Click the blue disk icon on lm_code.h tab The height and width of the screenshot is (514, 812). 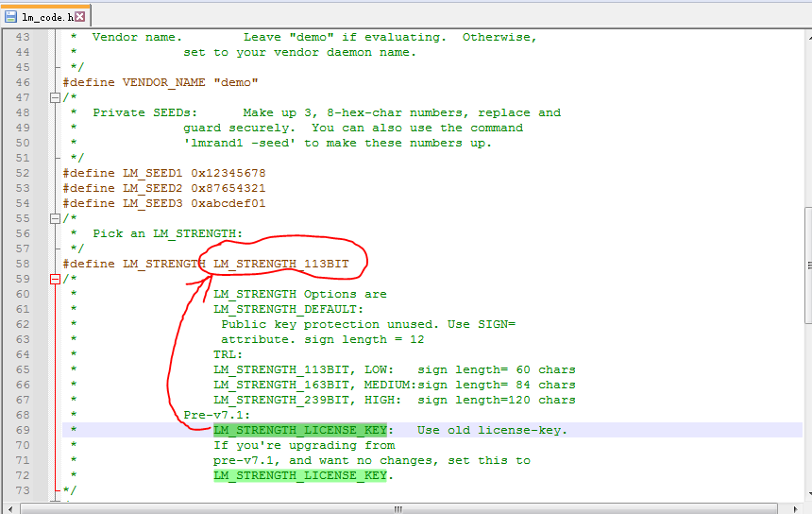pyautogui.click(x=11, y=17)
